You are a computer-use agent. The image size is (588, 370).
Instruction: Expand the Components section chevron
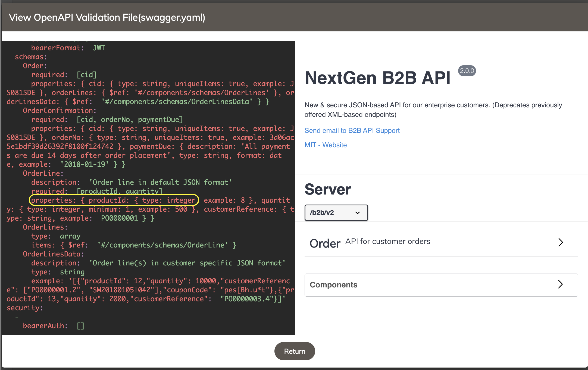pyautogui.click(x=560, y=284)
